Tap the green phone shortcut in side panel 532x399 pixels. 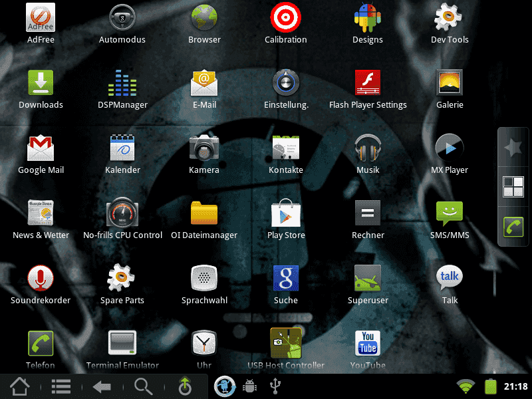(x=513, y=227)
